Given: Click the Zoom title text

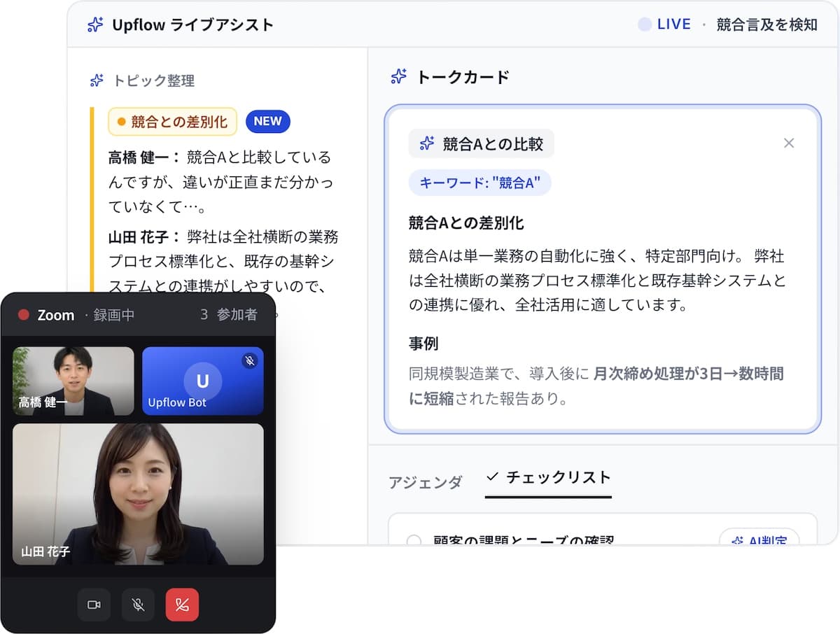Looking at the screenshot, I should [56, 315].
